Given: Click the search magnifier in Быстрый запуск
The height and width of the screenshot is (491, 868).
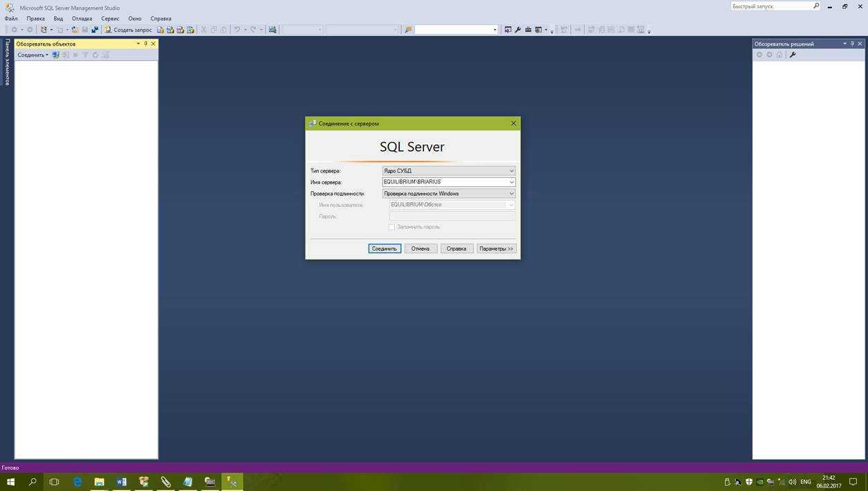Looking at the screenshot, I should pos(816,6).
